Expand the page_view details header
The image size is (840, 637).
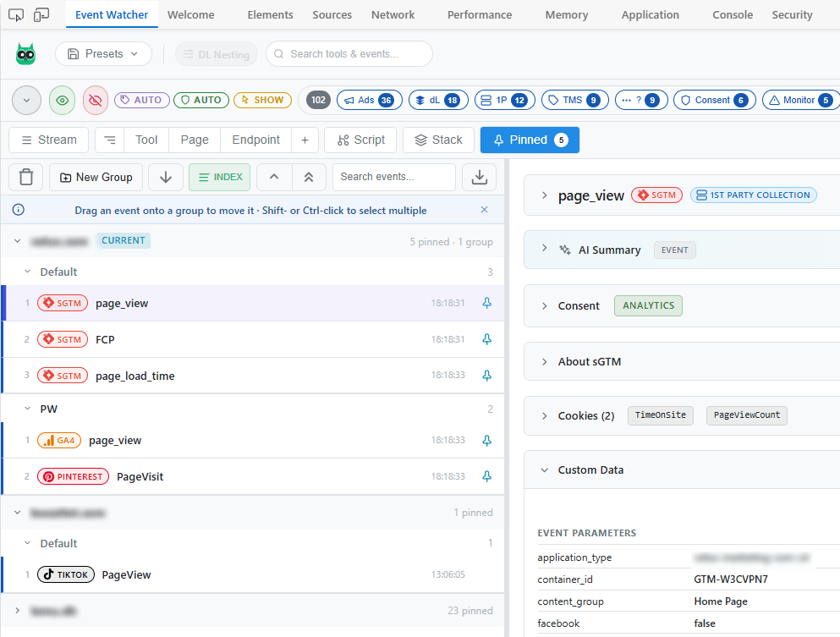[x=544, y=195]
